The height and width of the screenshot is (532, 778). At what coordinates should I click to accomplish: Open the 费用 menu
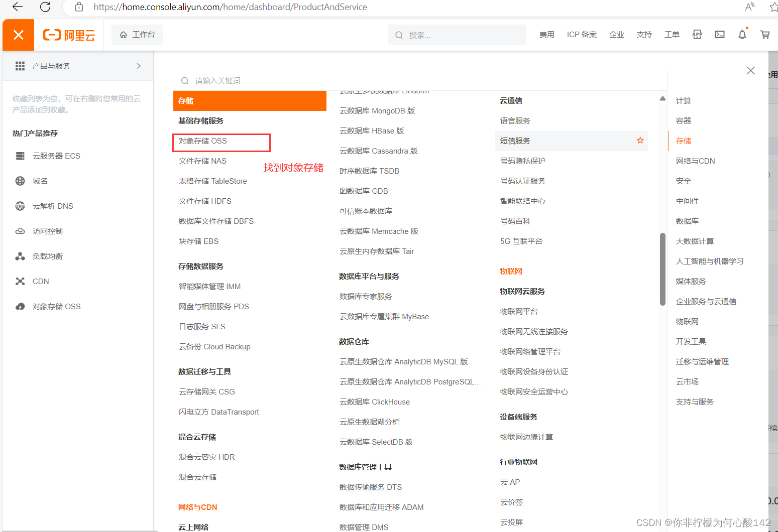click(547, 35)
